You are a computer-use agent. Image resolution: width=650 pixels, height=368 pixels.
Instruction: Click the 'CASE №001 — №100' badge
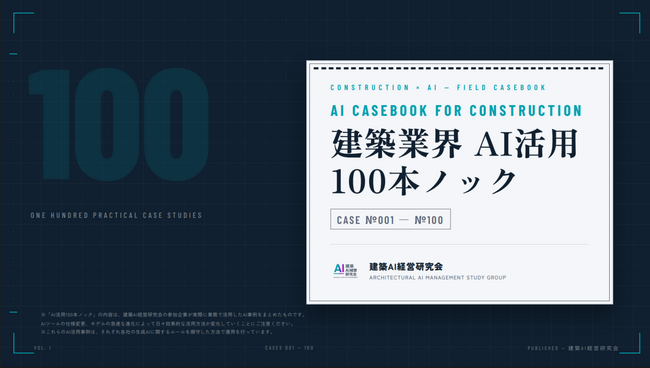tap(390, 219)
